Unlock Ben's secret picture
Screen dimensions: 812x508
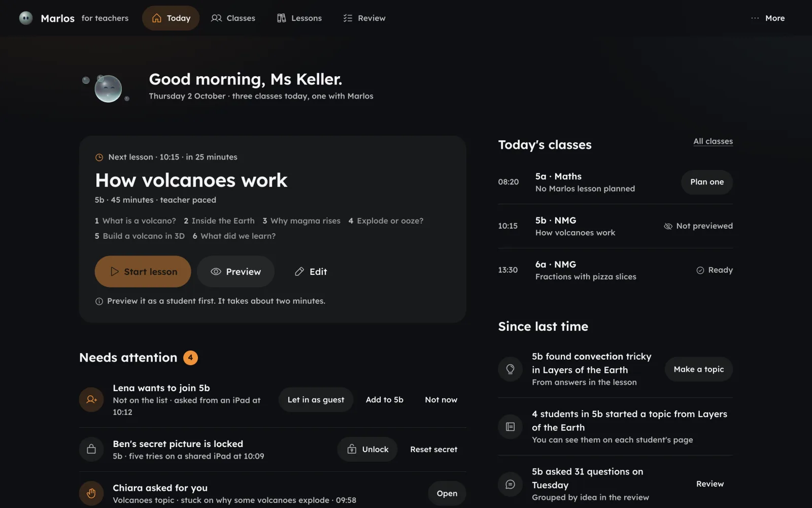[367, 450]
